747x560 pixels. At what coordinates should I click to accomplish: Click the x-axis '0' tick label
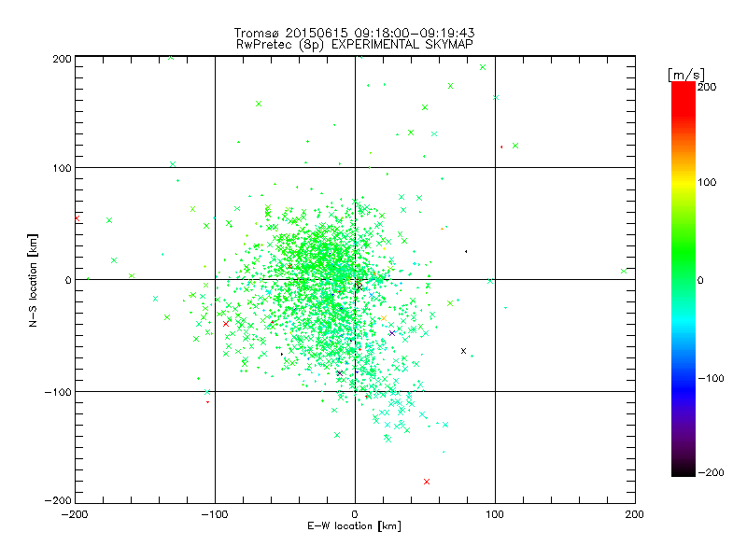355,515
